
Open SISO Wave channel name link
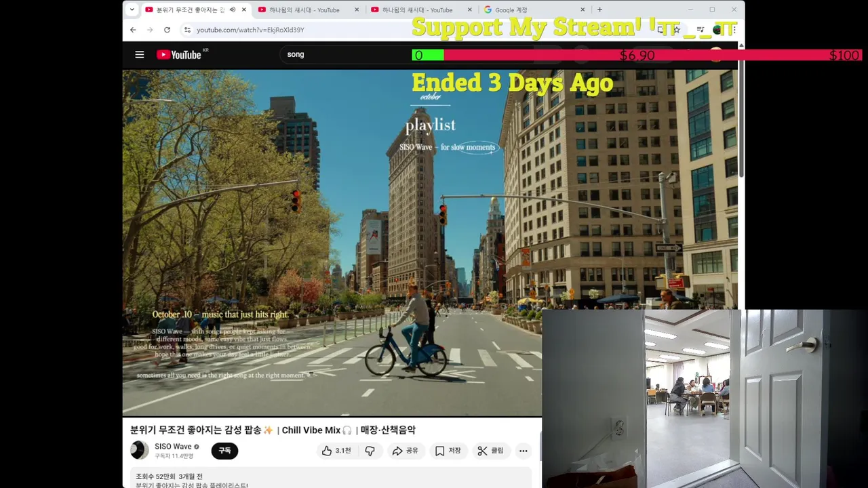(173, 447)
